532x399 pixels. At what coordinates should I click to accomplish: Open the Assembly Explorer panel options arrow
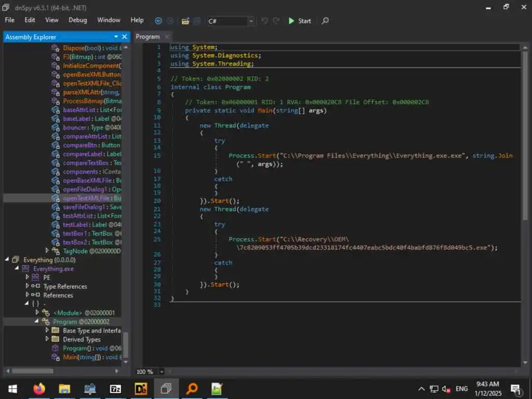[116, 37]
